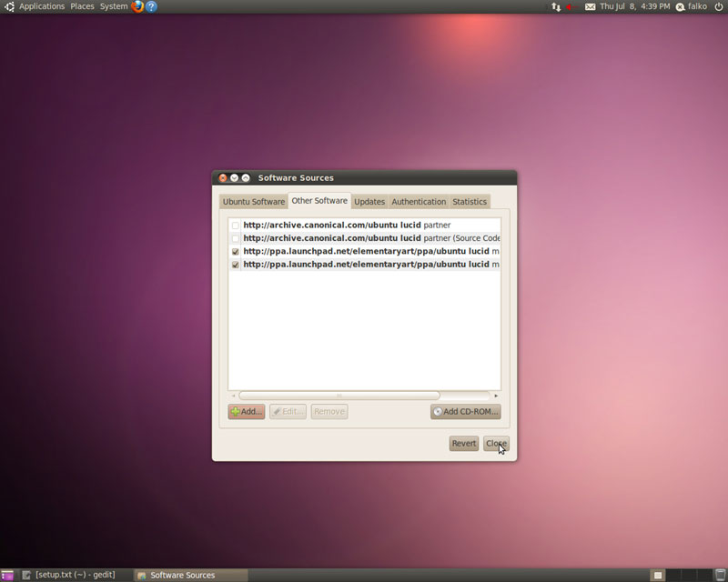Open the falko user status menu

pos(692,6)
